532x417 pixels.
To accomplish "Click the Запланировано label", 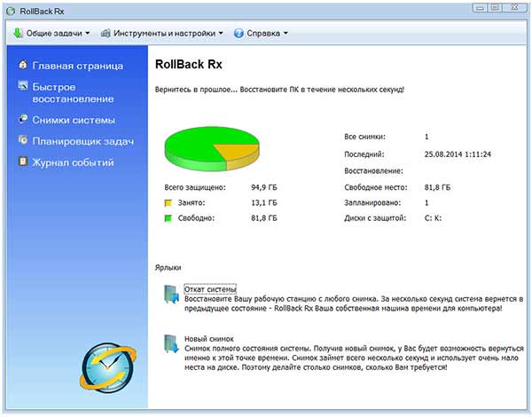I will coord(372,202).
